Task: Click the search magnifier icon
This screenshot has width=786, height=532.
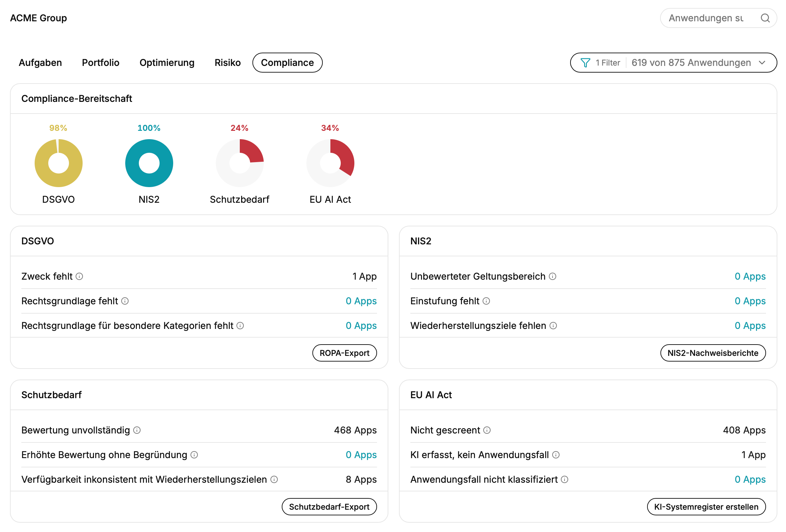Action: (x=765, y=18)
